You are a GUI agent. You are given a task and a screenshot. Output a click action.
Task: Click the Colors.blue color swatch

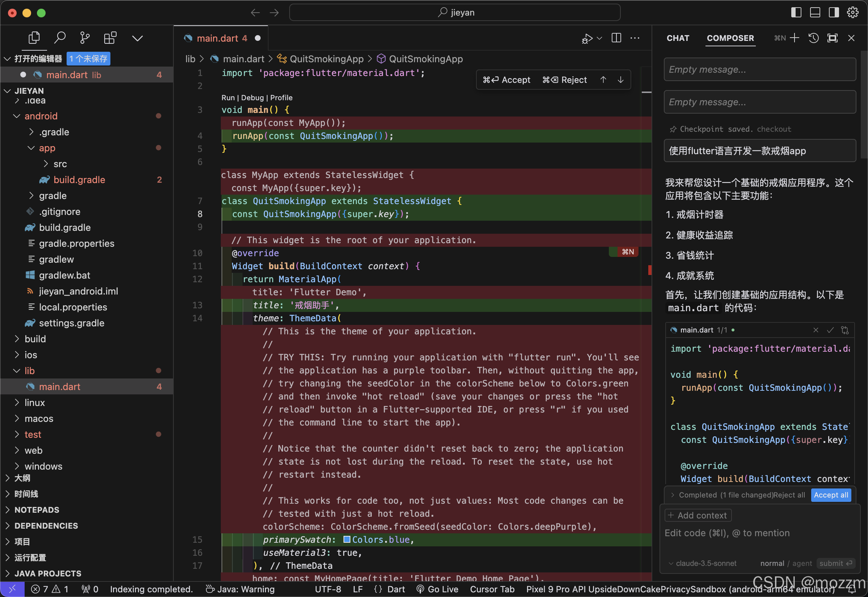[347, 539]
